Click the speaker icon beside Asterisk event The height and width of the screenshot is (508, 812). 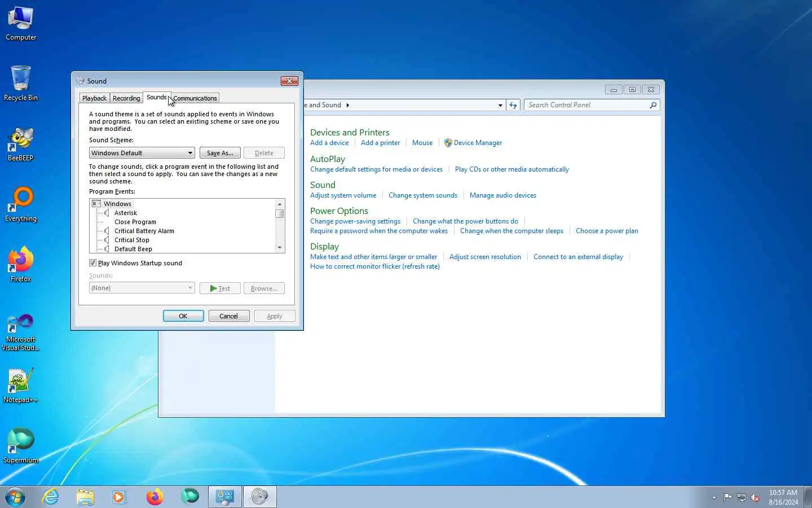tap(107, 213)
